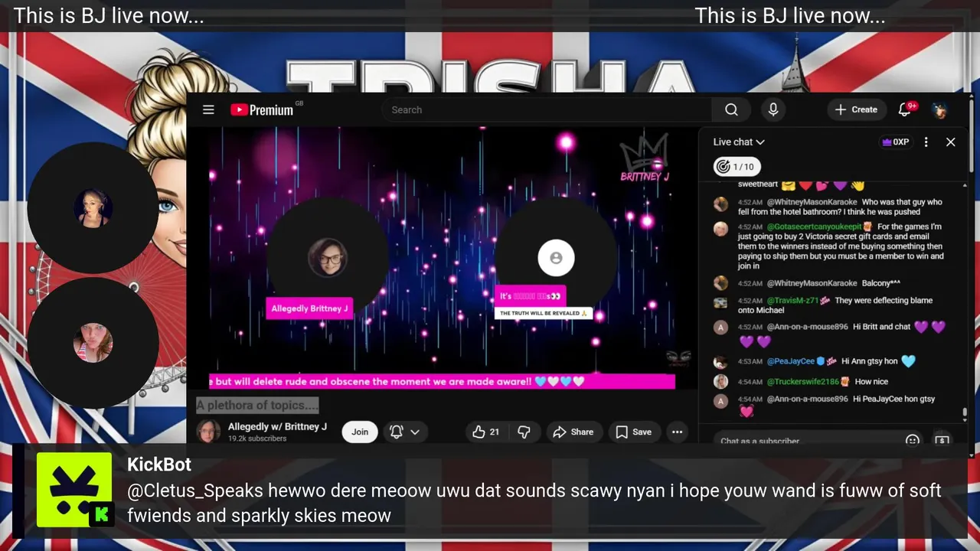Viewport: 980px width, 551px height.
Task: Click channel avatar beside Allegedly w/ Brittney J
Action: coord(208,432)
